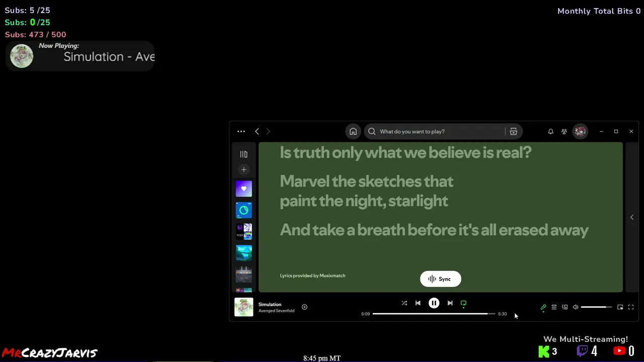
Task: Close the Spotify window
Action: (x=631, y=132)
